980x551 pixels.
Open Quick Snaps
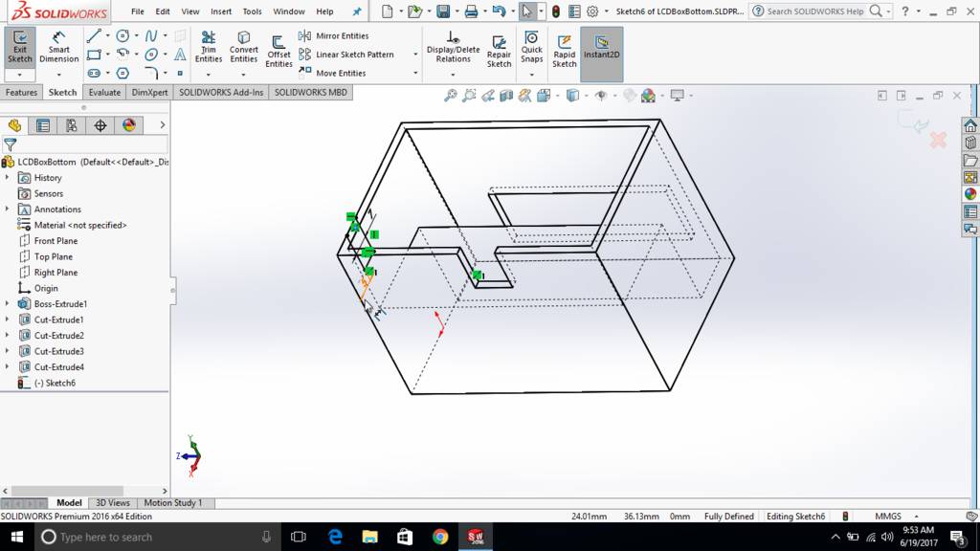coord(532,48)
